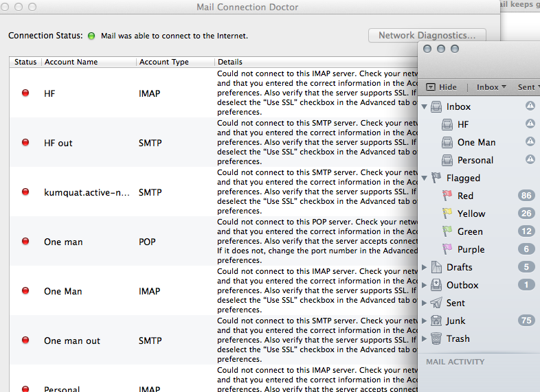Viewport: 540px width, 392px height.
Task: Select the One Man inbox icon
Action: [x=447, y=142]
